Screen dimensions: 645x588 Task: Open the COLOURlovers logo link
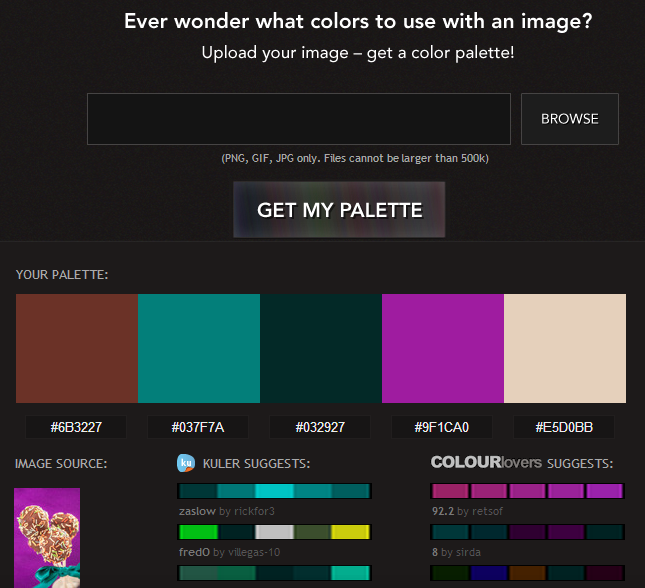(x=486, y=462)
